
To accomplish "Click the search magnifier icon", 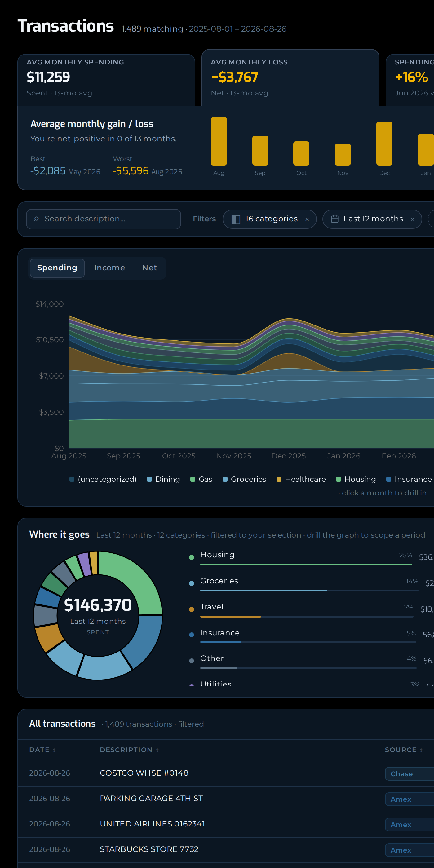I will pyautogui.click(x=36, y=219).
